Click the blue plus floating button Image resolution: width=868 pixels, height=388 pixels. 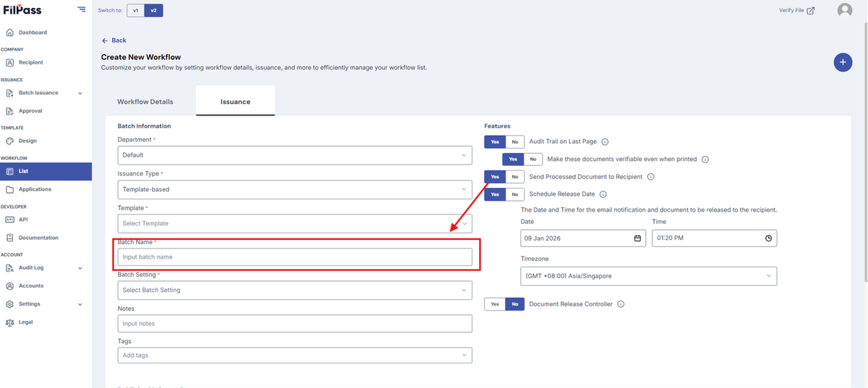(843, 62)
